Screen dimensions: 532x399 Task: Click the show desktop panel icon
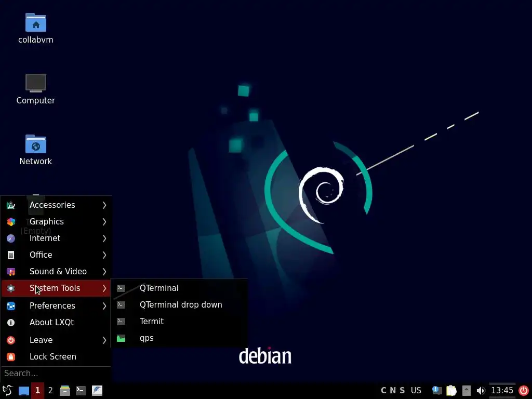(24, 391)
